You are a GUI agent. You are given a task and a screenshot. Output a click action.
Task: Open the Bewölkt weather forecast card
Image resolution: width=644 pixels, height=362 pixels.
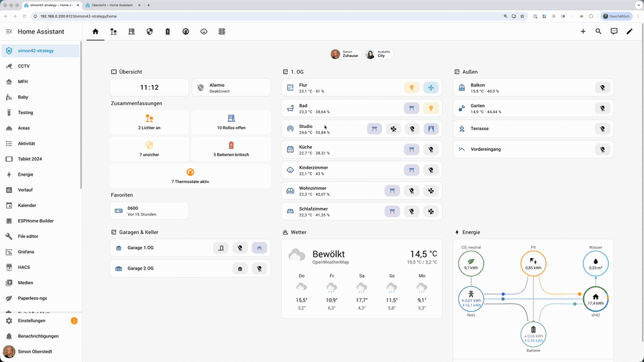pos(362,279)
